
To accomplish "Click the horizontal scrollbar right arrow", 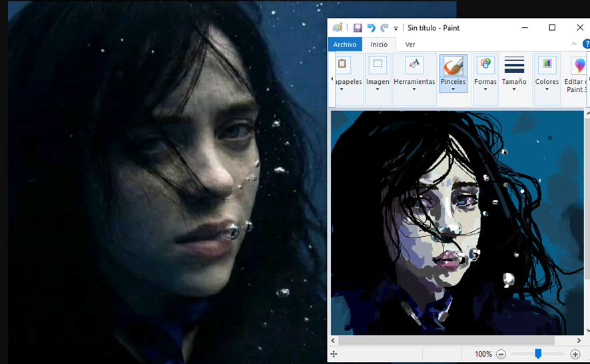I will pyautogui.click(x=579, y=340).
